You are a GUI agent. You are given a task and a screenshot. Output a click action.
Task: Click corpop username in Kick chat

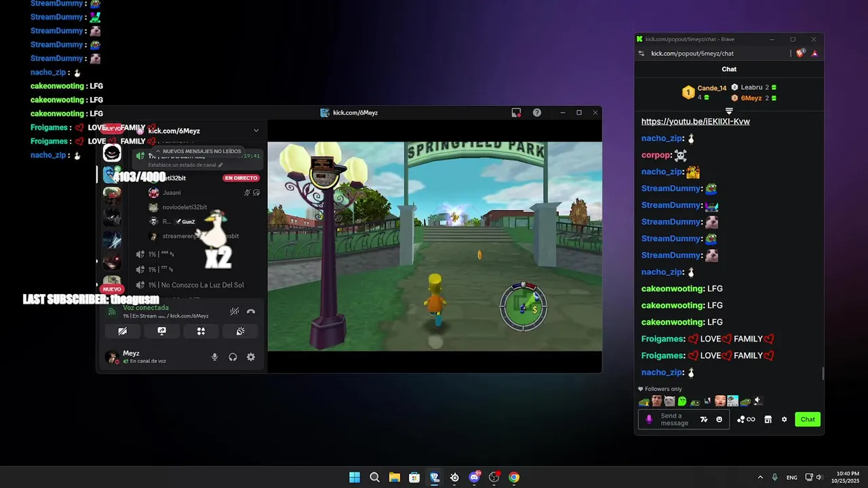pos(656,155)
